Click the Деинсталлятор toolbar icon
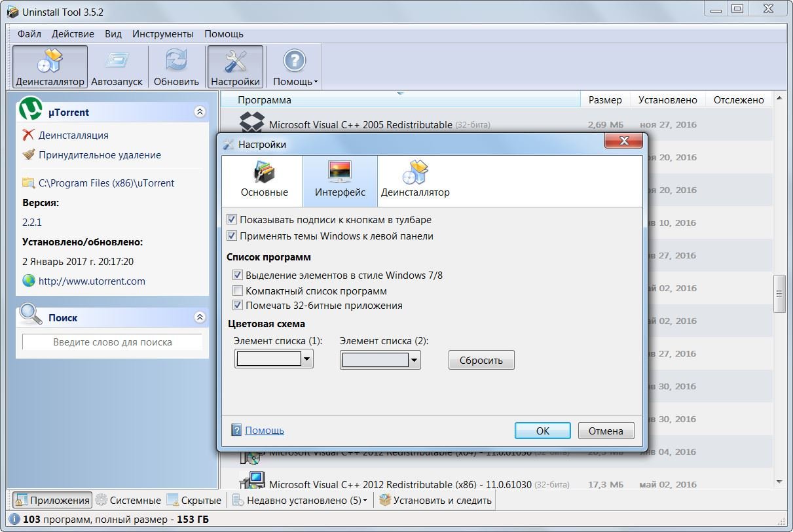This screenshot has height=532, width=793. 50,62
